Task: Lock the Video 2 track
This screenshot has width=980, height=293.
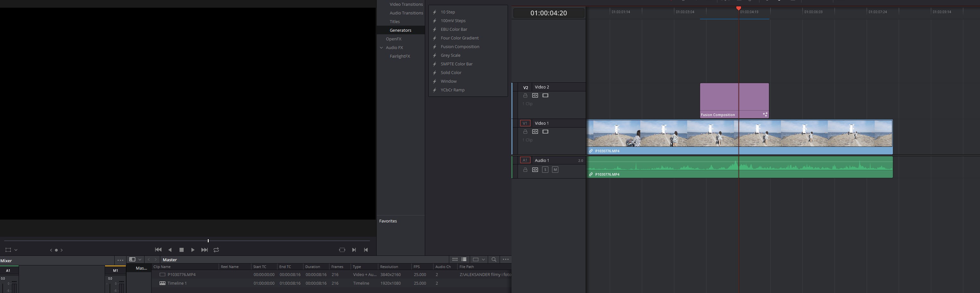Action: tap(525, 96)
